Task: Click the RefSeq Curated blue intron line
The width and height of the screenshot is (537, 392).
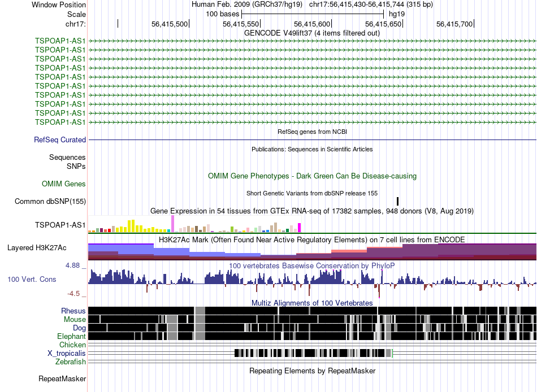Action: point(313,140)
